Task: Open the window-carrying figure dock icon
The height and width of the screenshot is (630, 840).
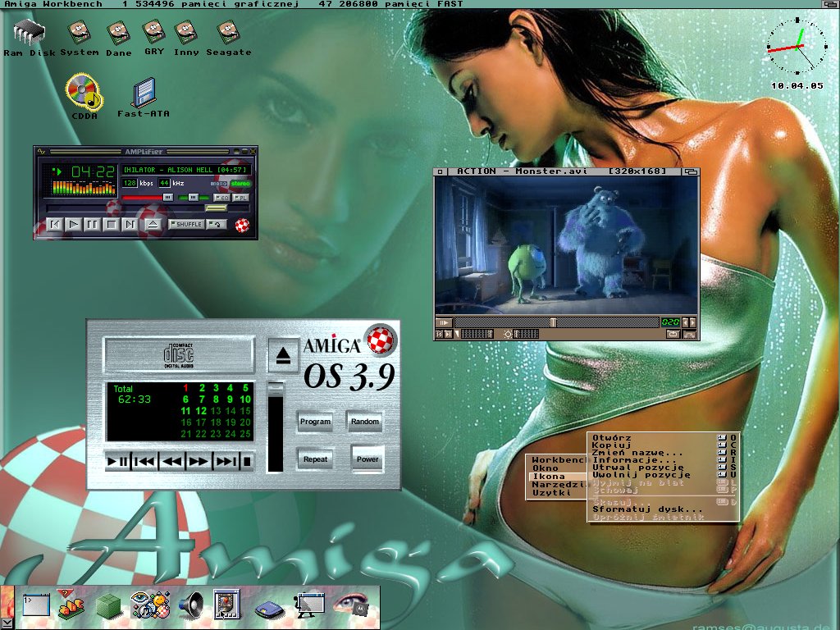Action: click(311, 605)
